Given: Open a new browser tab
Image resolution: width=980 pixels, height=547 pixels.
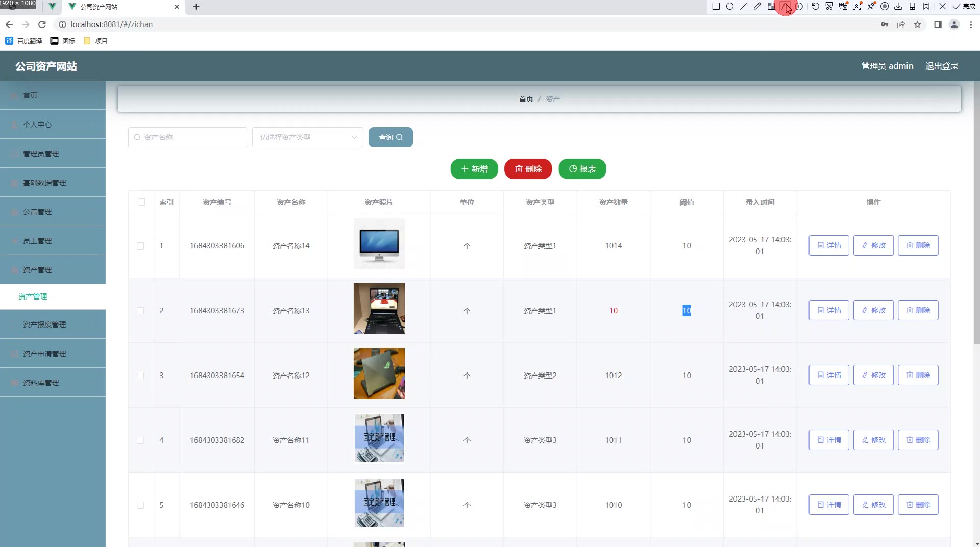Looking at the screenshot, I should [196, 7].
